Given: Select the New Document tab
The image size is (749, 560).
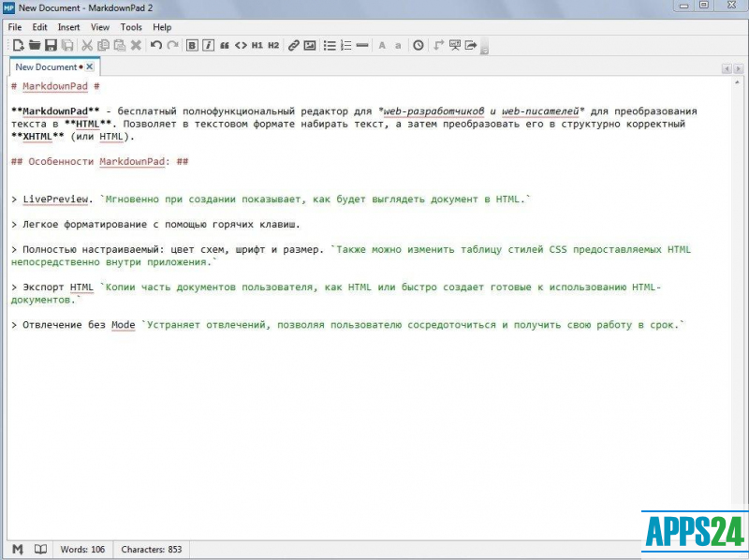Looking at the screenshot, I should click(46, 66).
